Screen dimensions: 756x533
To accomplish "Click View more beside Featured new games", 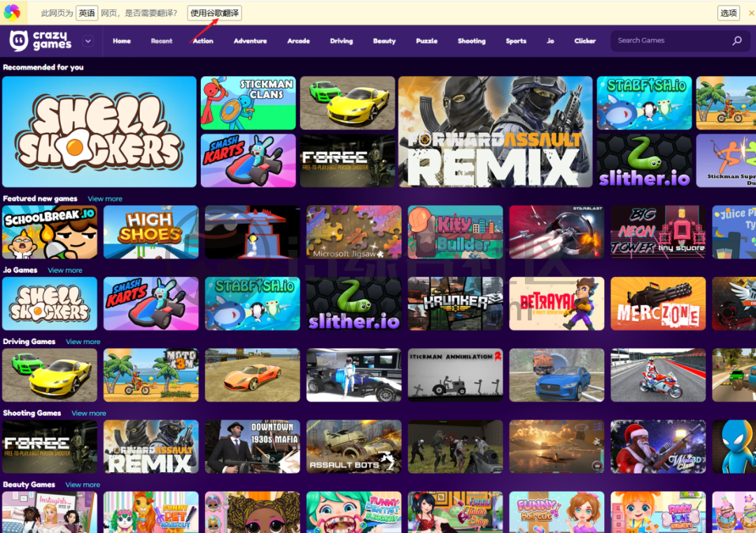I will click(x=105, y=199).
